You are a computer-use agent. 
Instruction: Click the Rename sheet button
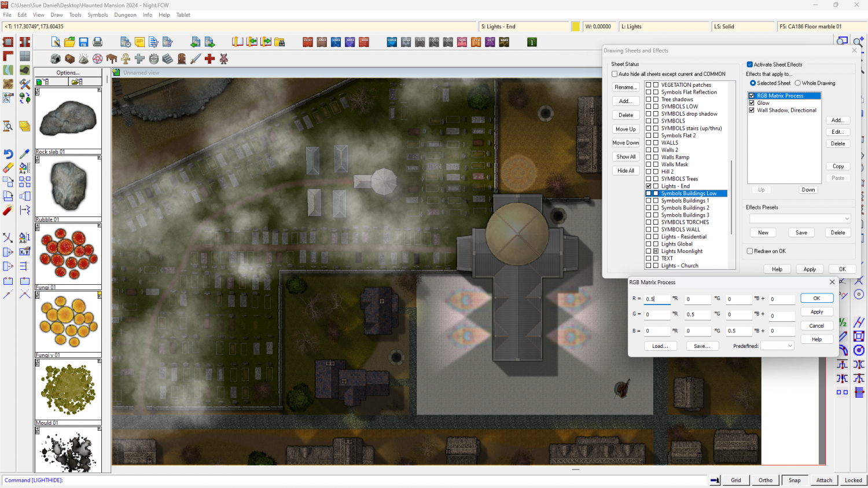pos(626,87)
